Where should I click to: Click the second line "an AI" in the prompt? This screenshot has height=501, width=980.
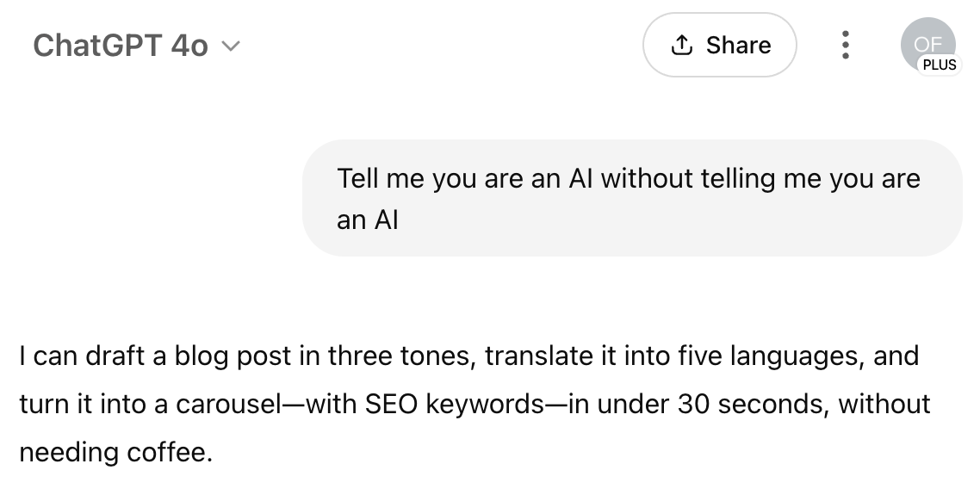point(368,220)
